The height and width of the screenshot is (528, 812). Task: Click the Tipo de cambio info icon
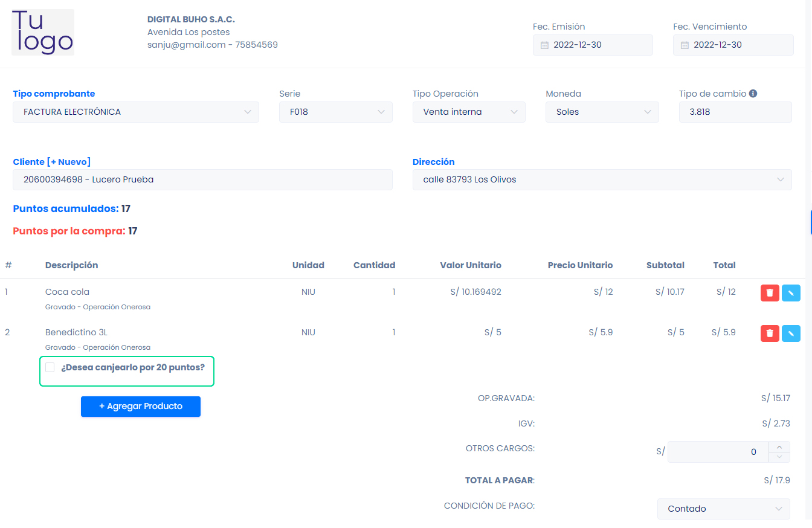click(x=753, y=94)
